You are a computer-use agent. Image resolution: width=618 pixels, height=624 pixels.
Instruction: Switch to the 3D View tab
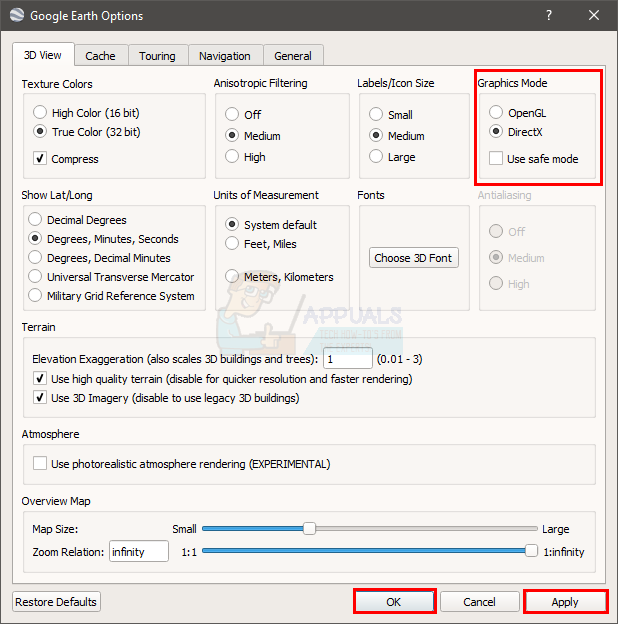(x=43, y=55)
